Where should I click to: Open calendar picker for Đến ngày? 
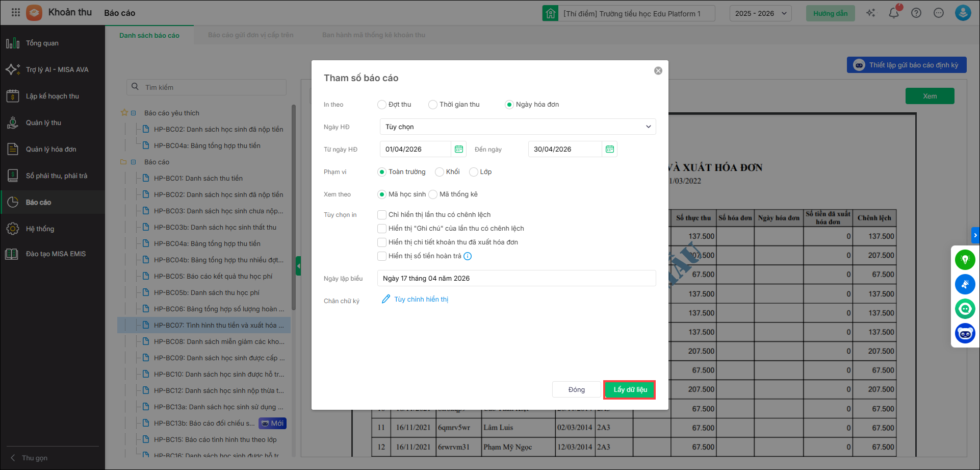(609, 149)
